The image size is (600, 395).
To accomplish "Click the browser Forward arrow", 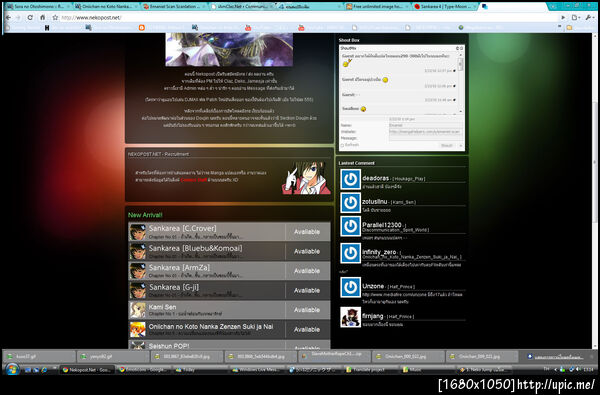I will (x=18, y=18).
